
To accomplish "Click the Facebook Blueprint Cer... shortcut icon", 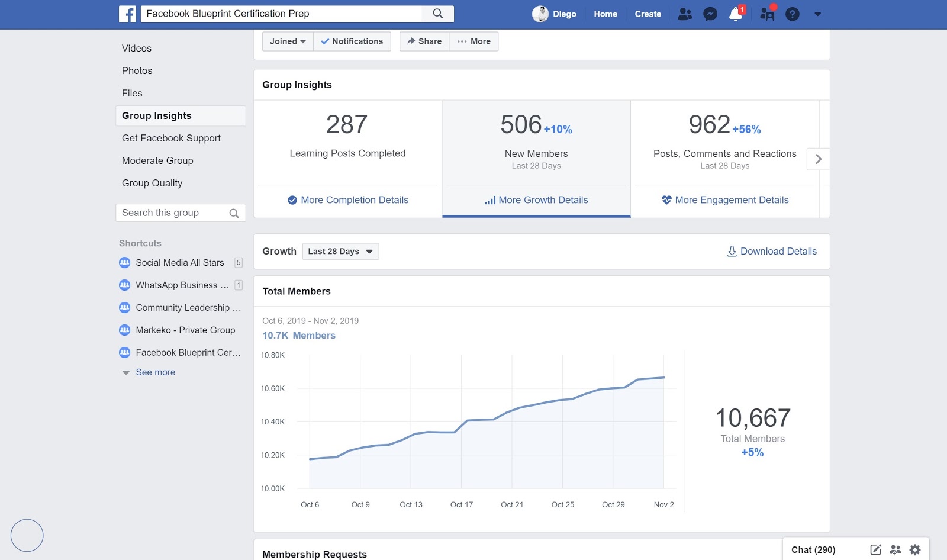I will pyautogui.click(x=124, y=352).
